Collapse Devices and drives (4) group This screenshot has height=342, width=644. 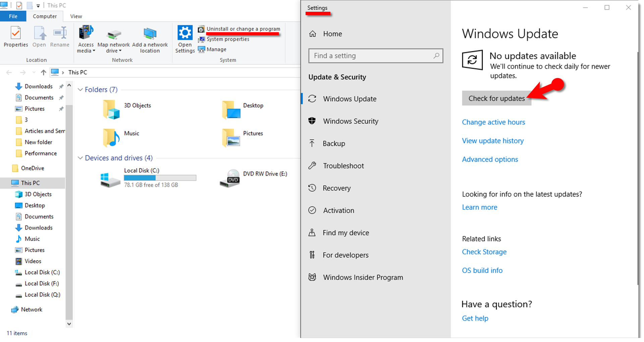pos(80,158)
